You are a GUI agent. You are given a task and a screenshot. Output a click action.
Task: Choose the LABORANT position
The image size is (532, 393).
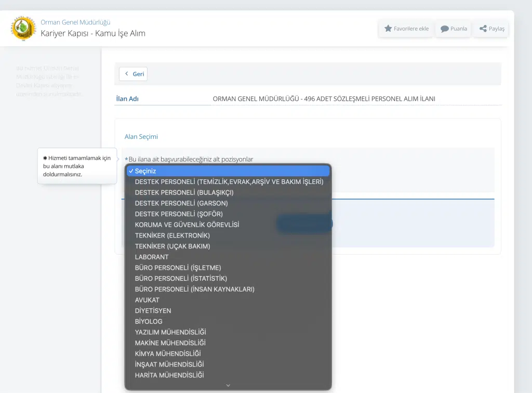[152, 257]
